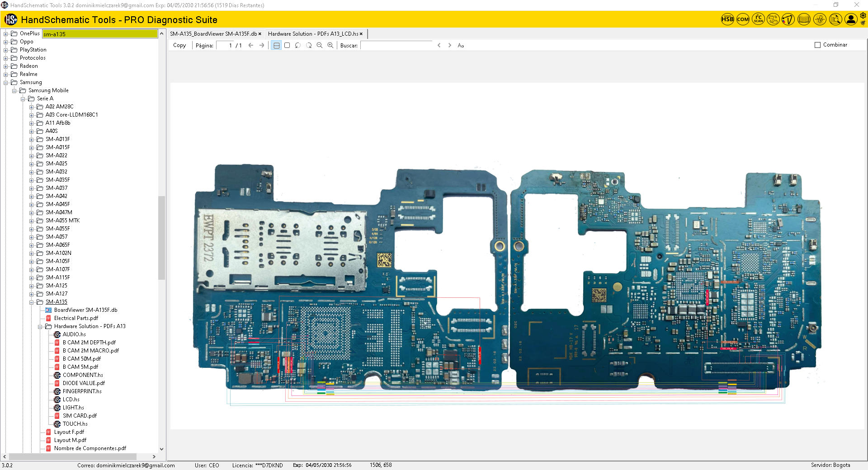Open TOUCH.hs file

click(x=75, y=424)
